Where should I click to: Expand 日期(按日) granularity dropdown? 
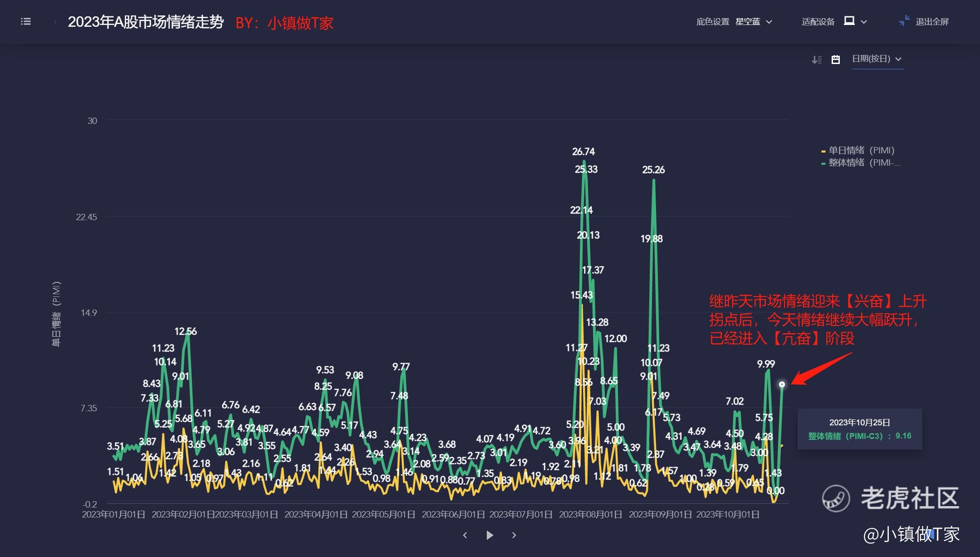[877, 59]
